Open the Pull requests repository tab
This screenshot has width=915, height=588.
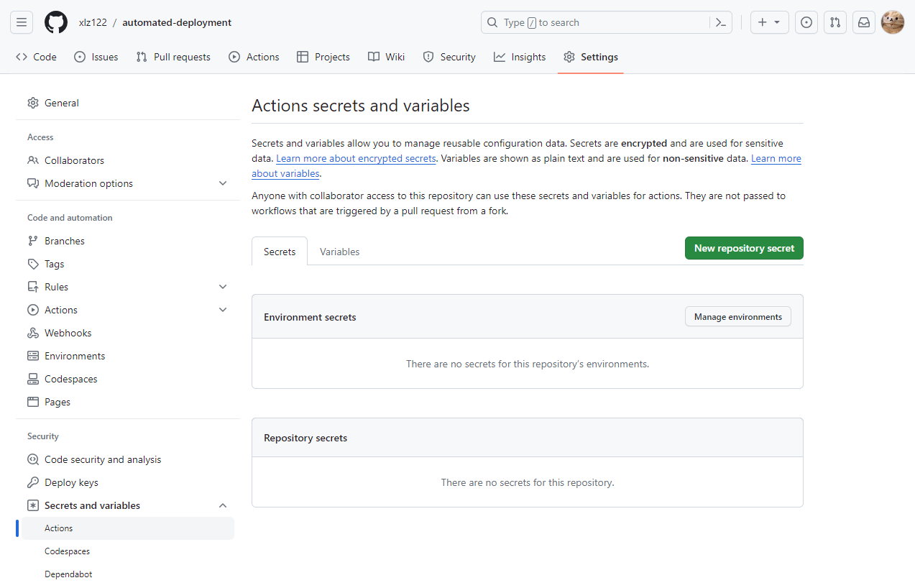tap(173, 57)
